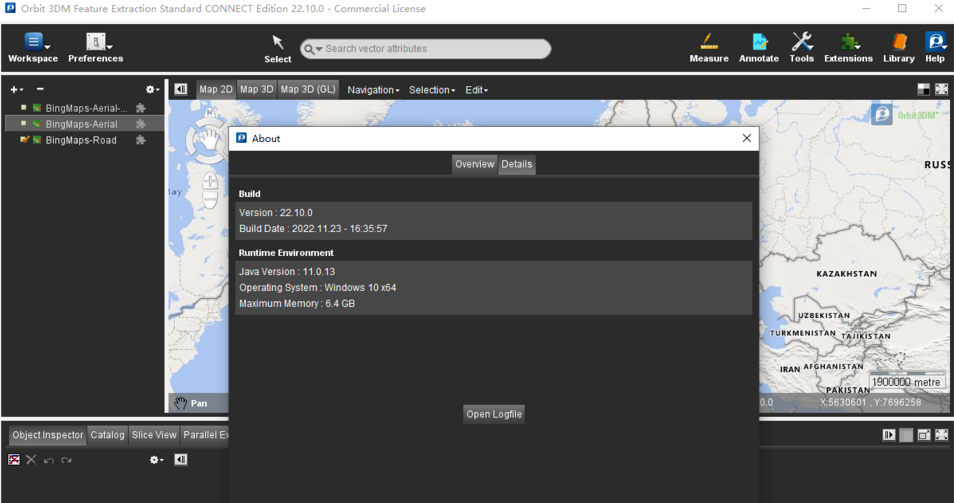
Task: Toggle visibility of BingMaps-Aerial-... layer
Action: 24,108
